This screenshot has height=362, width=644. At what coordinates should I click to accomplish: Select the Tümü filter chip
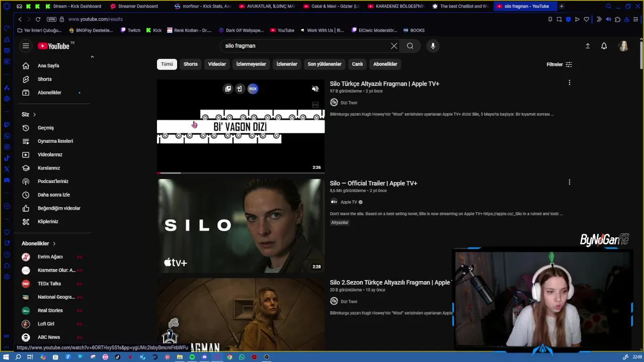click(x=167, y=64)
